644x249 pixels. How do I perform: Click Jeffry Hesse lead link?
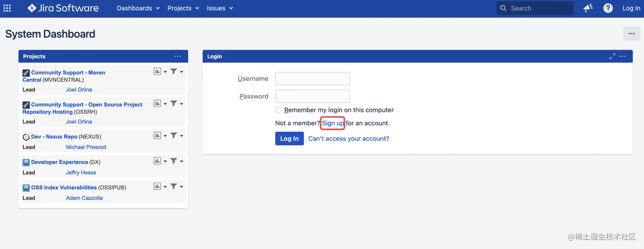[81, 173]
